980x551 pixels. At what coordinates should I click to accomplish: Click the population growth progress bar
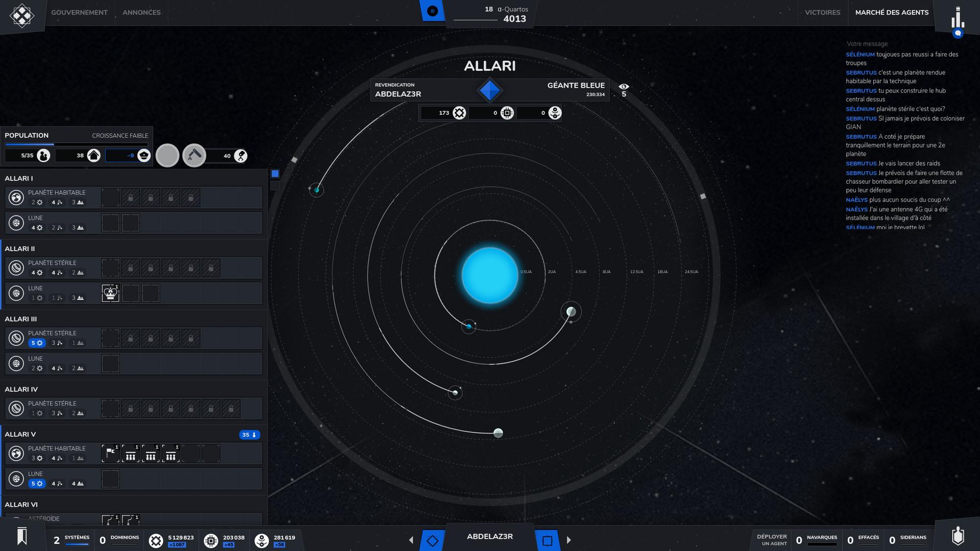coord(77,145)
